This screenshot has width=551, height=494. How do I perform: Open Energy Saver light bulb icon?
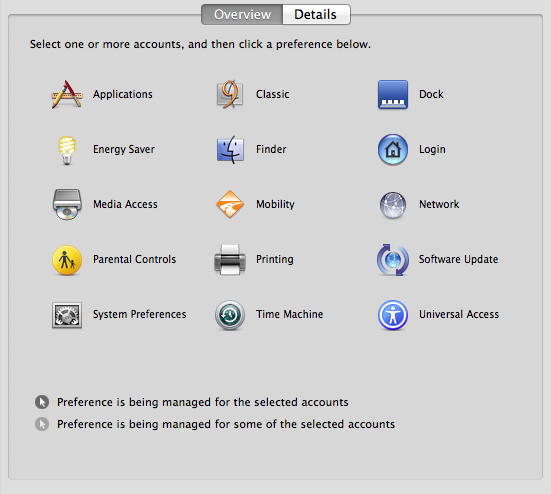pos(67,150)
